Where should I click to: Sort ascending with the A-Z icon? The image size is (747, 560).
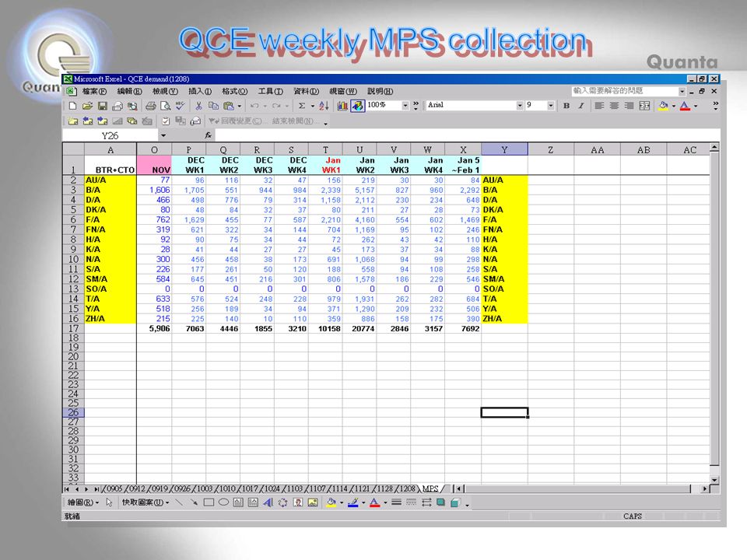[x=324, y=106]
